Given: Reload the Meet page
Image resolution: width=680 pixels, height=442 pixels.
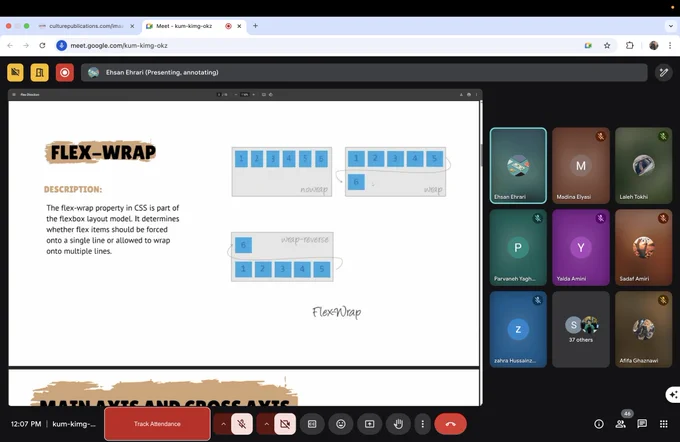Looking at the screenshot, I should [42, 45].
